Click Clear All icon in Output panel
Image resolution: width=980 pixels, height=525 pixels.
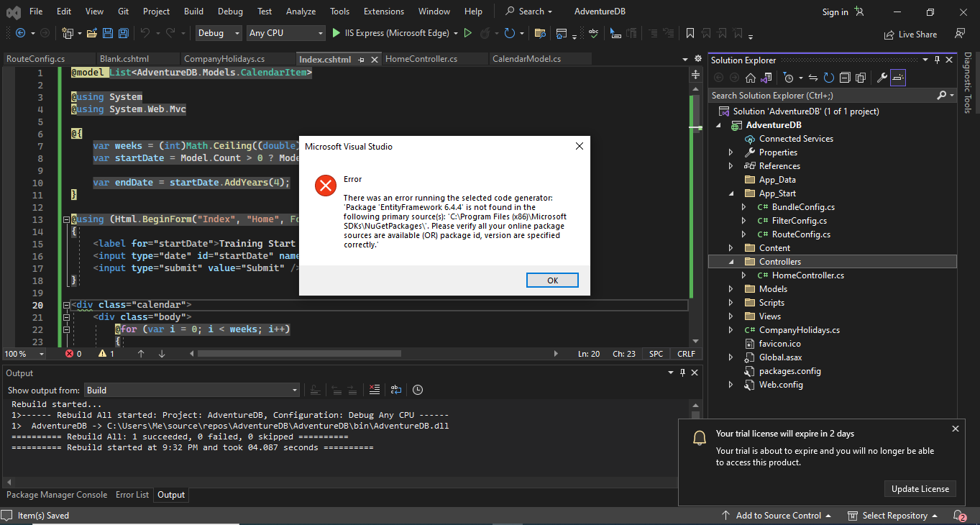coord(374,390)
